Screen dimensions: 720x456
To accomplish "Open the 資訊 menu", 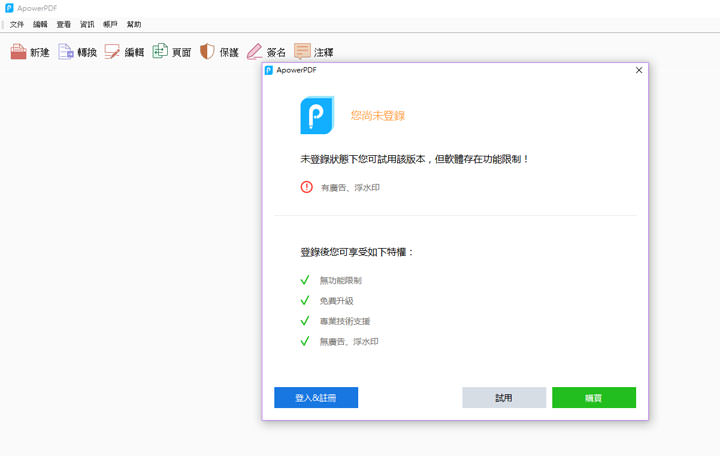I will 87,24.
